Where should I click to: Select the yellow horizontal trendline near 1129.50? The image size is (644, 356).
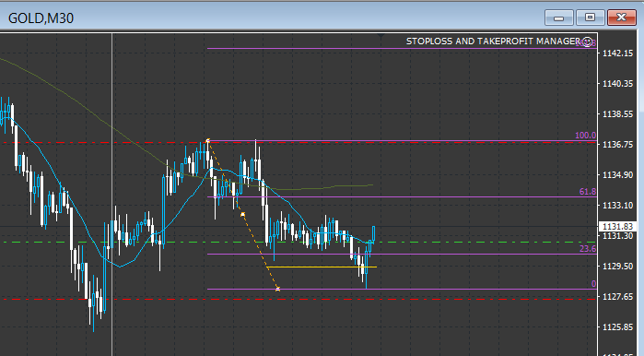(322, 267)
